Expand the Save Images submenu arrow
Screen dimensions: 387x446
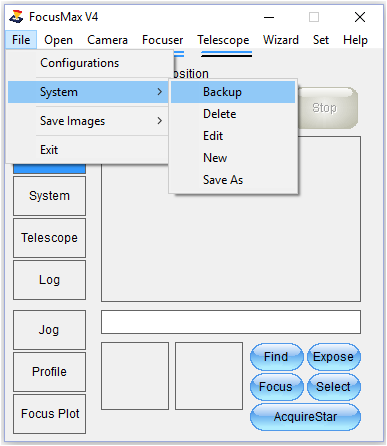click(x=160, y=121)
